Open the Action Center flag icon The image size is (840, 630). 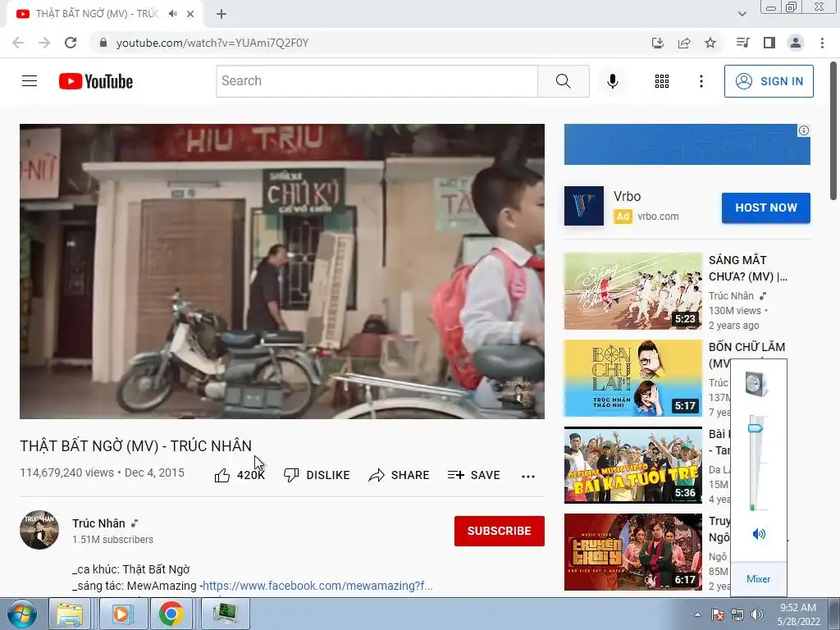(717, 614)
